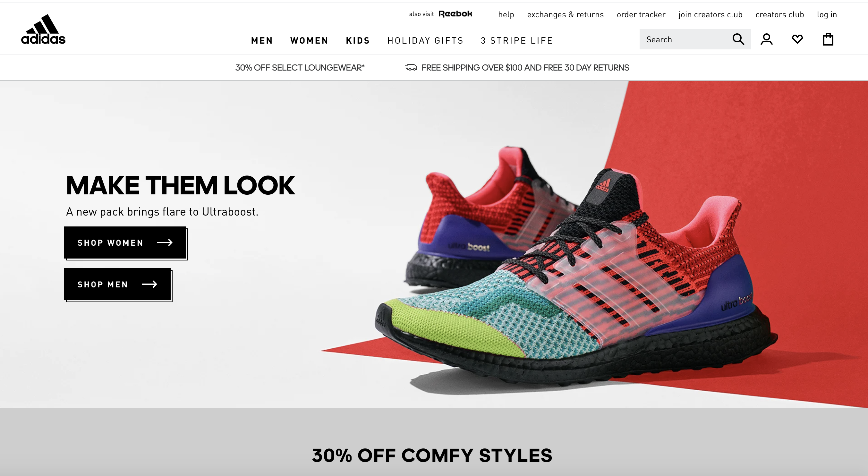
Task: Click the SHOP MEN button
Action: (x=118, y=284)
